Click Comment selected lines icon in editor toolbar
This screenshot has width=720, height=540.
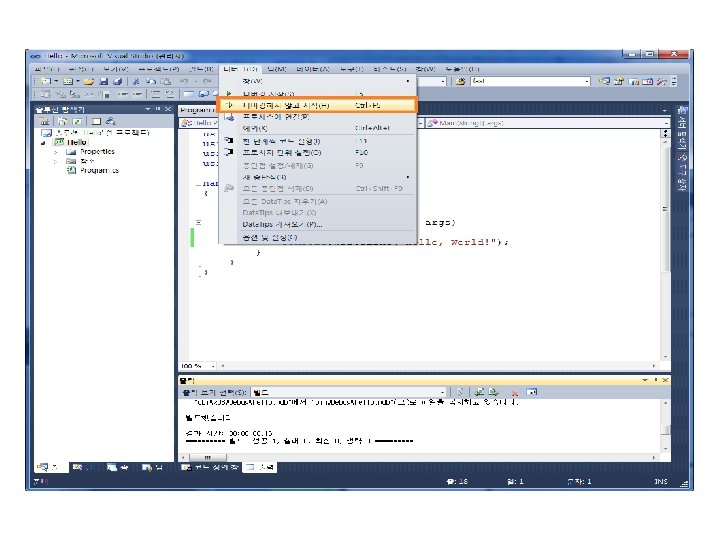156,94
